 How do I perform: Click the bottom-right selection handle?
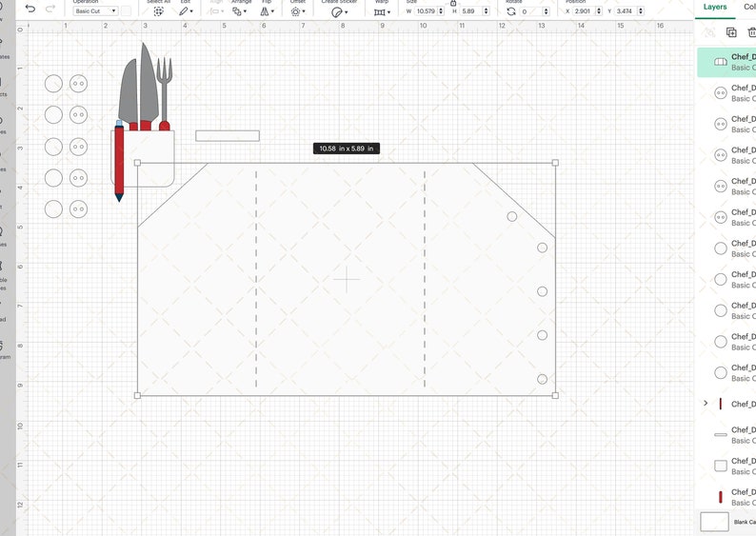tap(555, 396)
